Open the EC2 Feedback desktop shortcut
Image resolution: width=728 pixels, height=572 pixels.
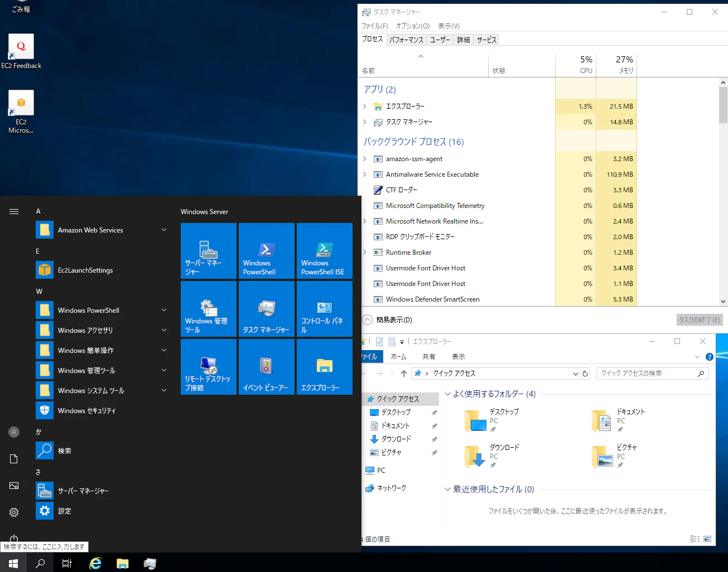(21, 52)
